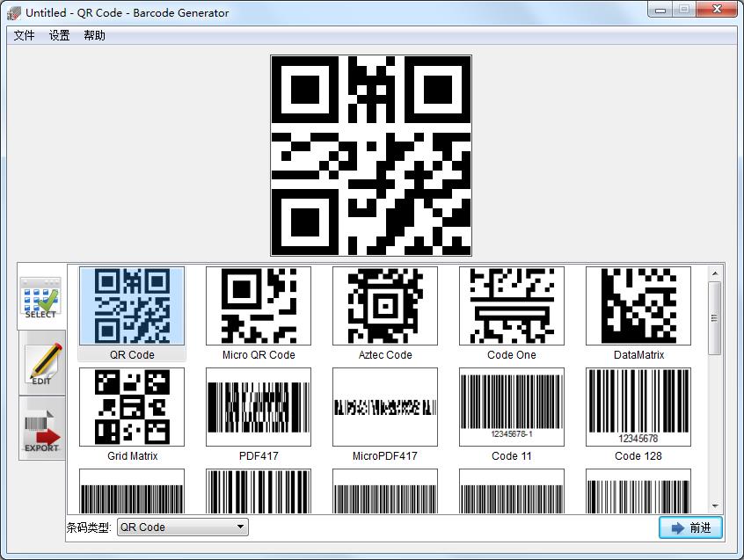Screen dimensions: 744x560
Task: Choose the MicroPDF417 barcode
Action: (x=385, y=415)
